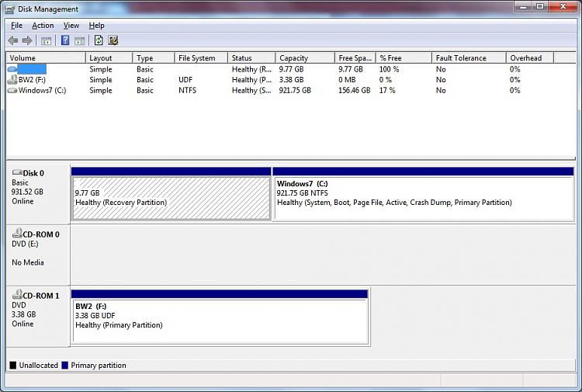Click the Disk 0 drive icon

point(17,172)
